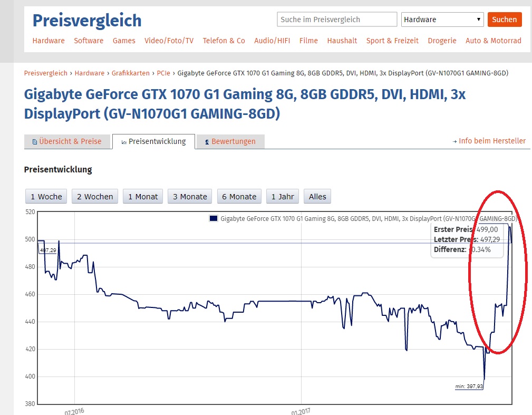The image size is (532, 415).
Task: Open the Haushalt navigation item
Action: 342,41
